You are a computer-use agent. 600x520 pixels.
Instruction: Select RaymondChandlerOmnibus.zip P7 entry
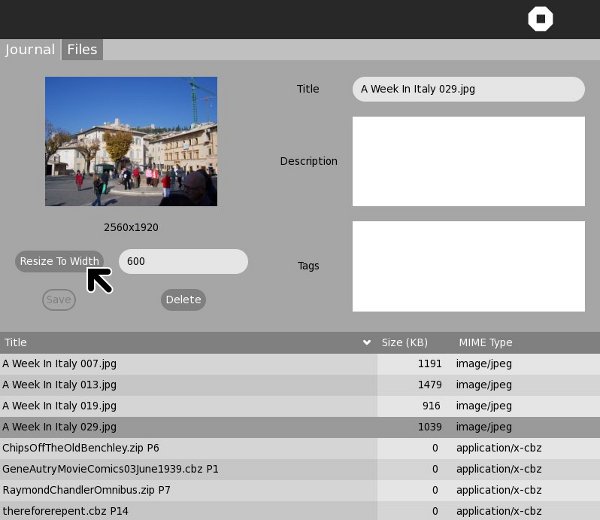tap(86, 490)
